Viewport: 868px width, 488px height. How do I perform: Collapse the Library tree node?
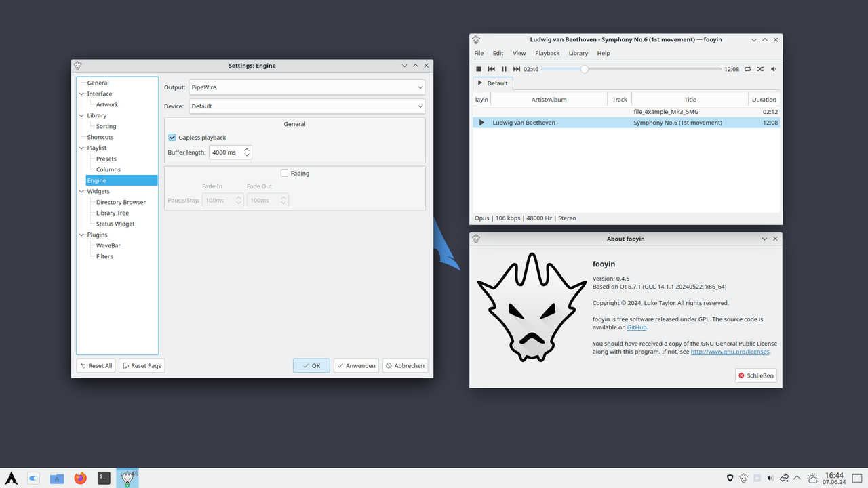point(82,116)
